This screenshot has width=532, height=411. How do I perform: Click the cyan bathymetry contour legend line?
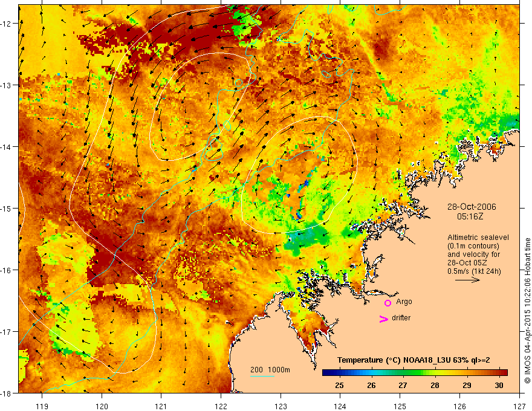pos(262,376)
